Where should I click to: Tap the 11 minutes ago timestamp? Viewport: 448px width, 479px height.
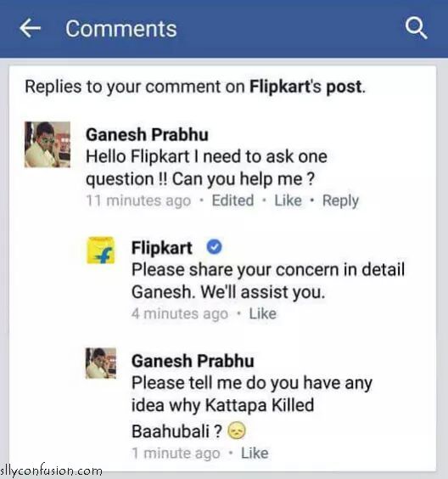[x=138, y=201]
